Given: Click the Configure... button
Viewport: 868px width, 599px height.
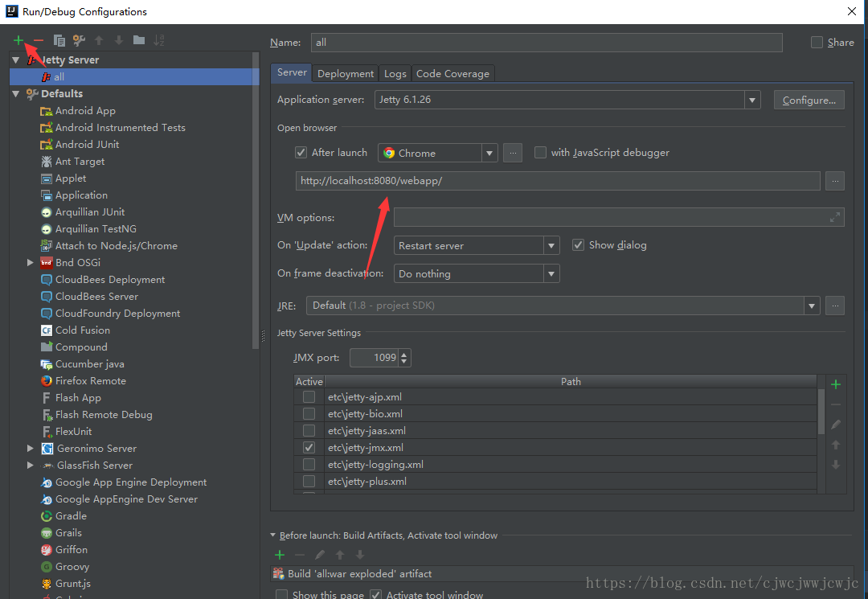Looking at the screenshot, I should point(809,100).
